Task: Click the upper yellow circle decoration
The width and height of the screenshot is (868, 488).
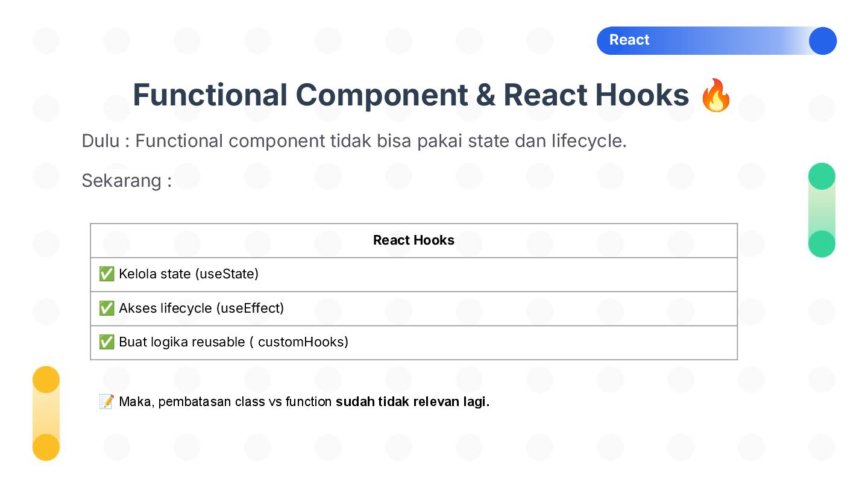Action: [x=46, y=380]
